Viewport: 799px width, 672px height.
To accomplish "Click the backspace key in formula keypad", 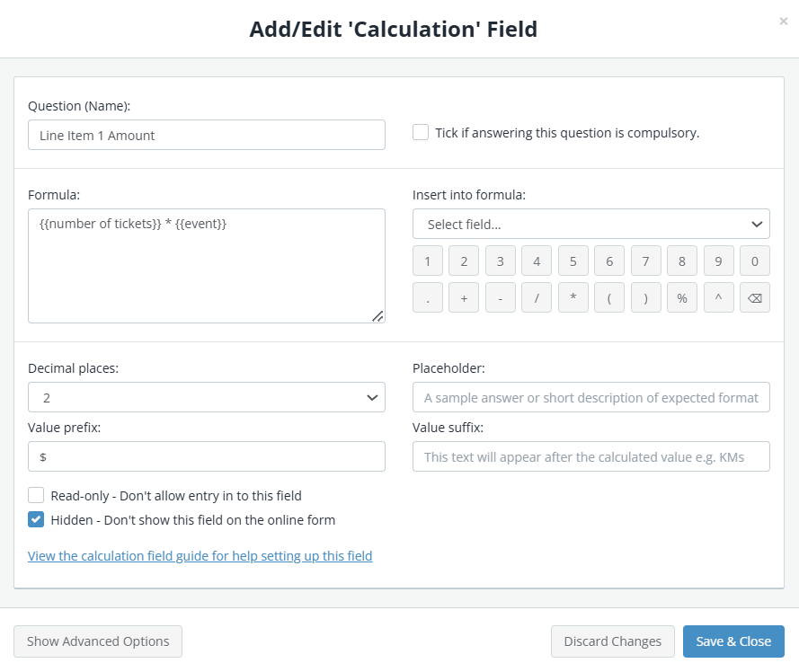I will 754,297.
